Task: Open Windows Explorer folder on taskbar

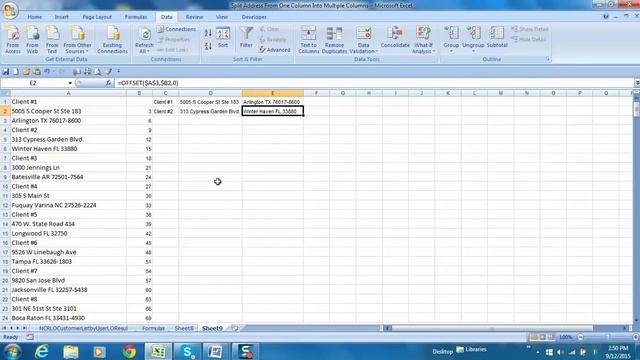Action: (x=71, y=351)
